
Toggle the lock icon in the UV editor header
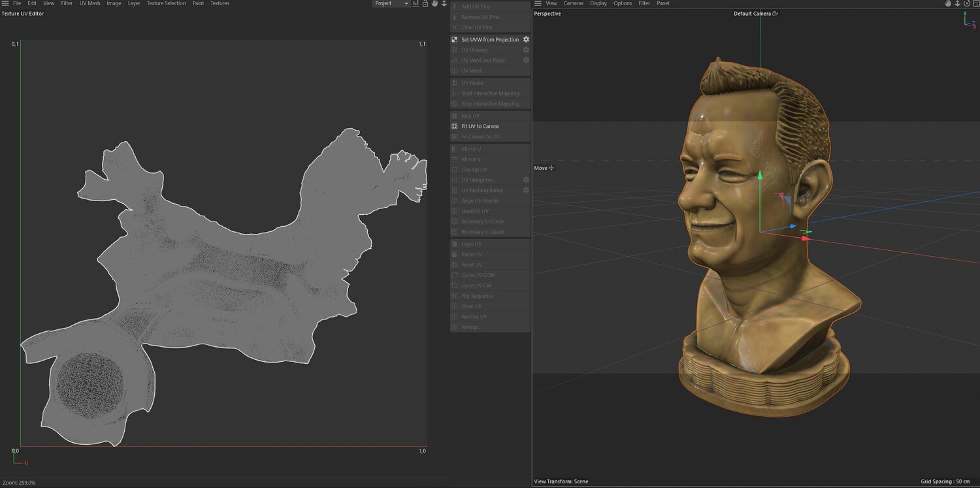click(425, 3)
